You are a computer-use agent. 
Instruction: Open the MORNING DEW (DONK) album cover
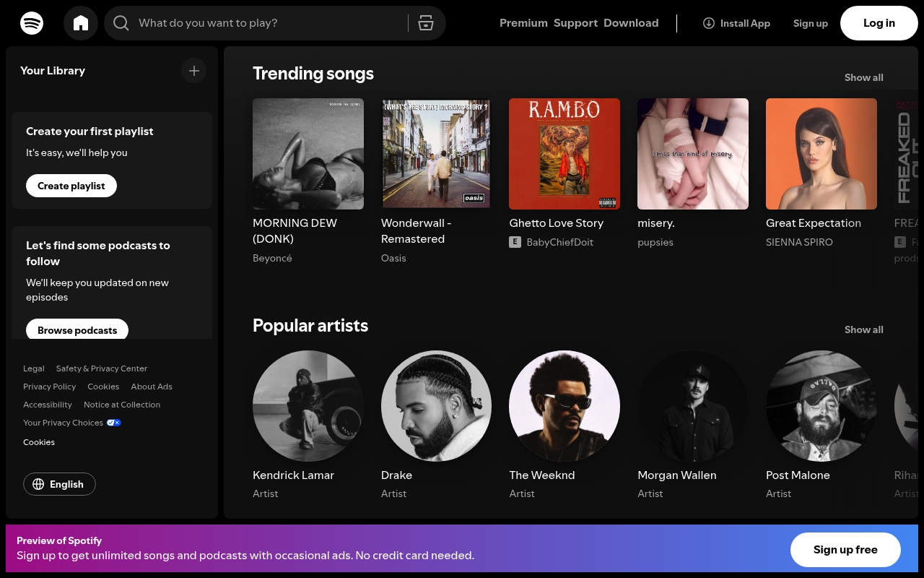(x=308, y=154)
